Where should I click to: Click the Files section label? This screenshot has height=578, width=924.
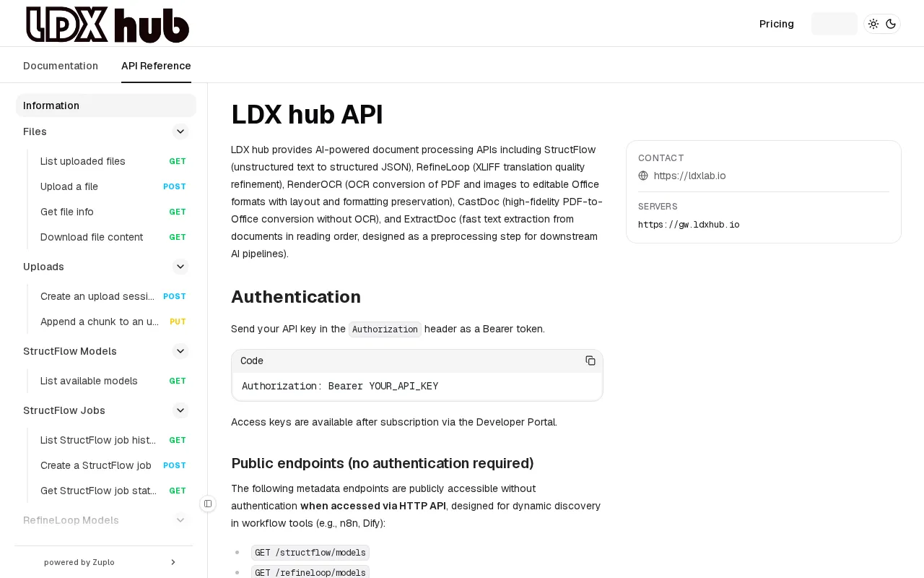(x=35, y=131)
